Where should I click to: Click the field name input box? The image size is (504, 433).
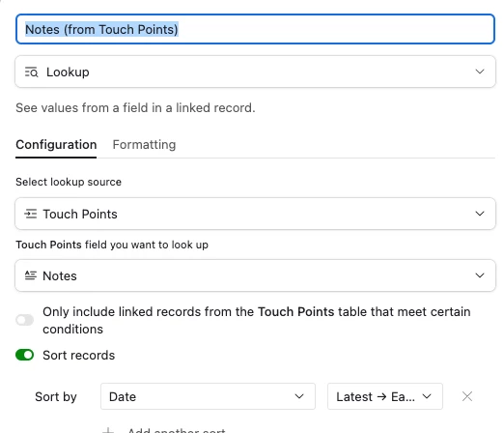255,29
